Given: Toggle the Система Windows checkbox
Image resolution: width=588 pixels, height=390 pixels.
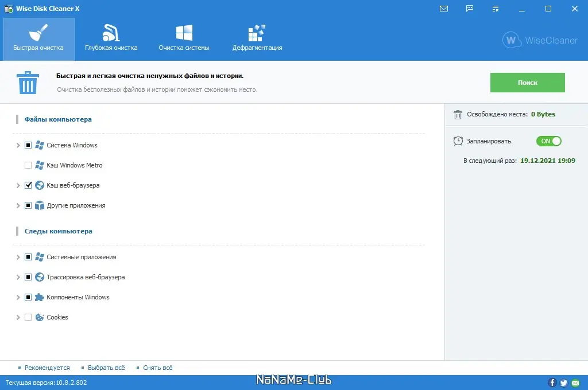Looking at the screenshot, I should [x=28, y=145].
